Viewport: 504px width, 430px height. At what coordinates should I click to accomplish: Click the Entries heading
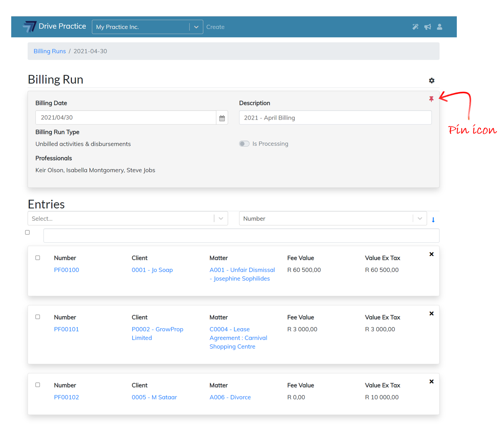46,204
